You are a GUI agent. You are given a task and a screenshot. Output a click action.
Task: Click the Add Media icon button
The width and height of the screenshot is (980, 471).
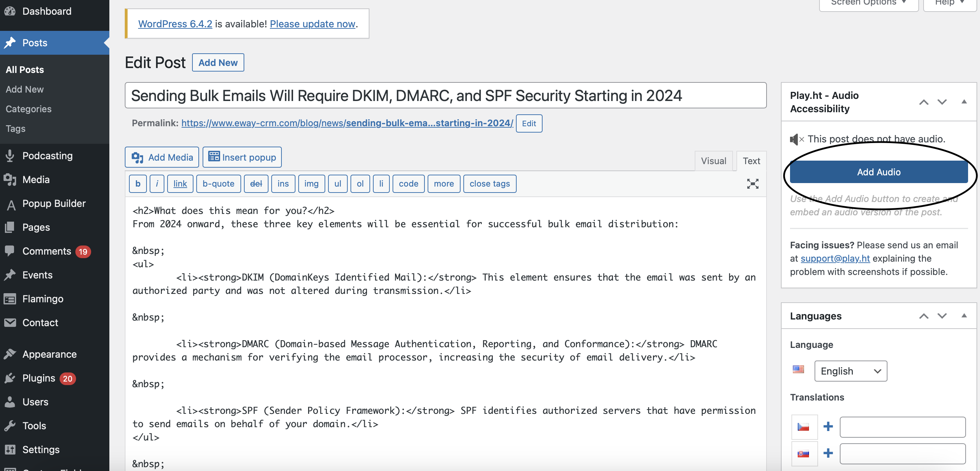(162, 157)
